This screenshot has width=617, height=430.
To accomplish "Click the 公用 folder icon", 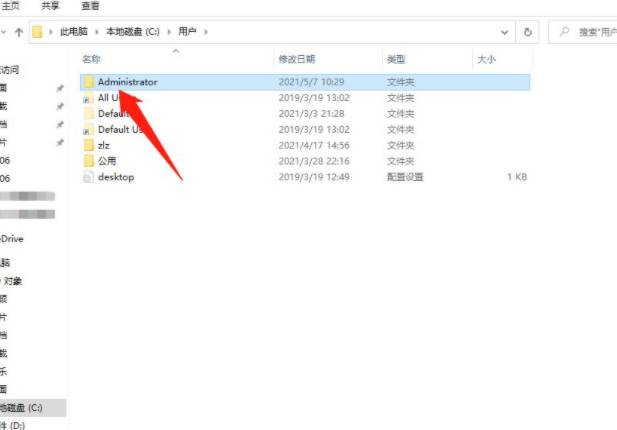I will pos(88,161).
